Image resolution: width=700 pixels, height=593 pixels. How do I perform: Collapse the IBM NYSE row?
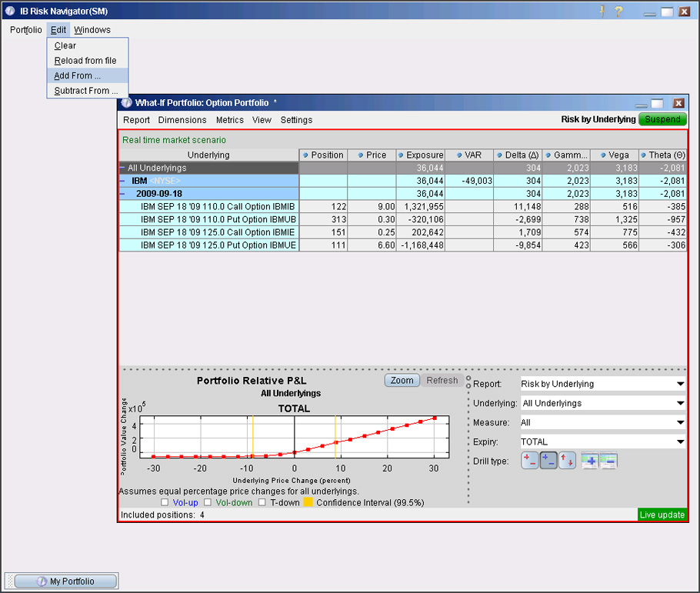tap(122, 181)
